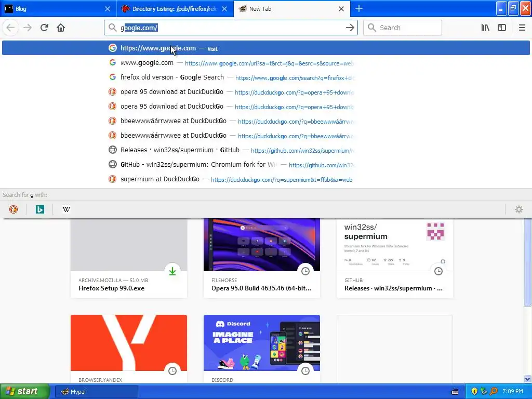Select the first opera 95 download suggestion
The image size is (532, 399).
(266, 92)
